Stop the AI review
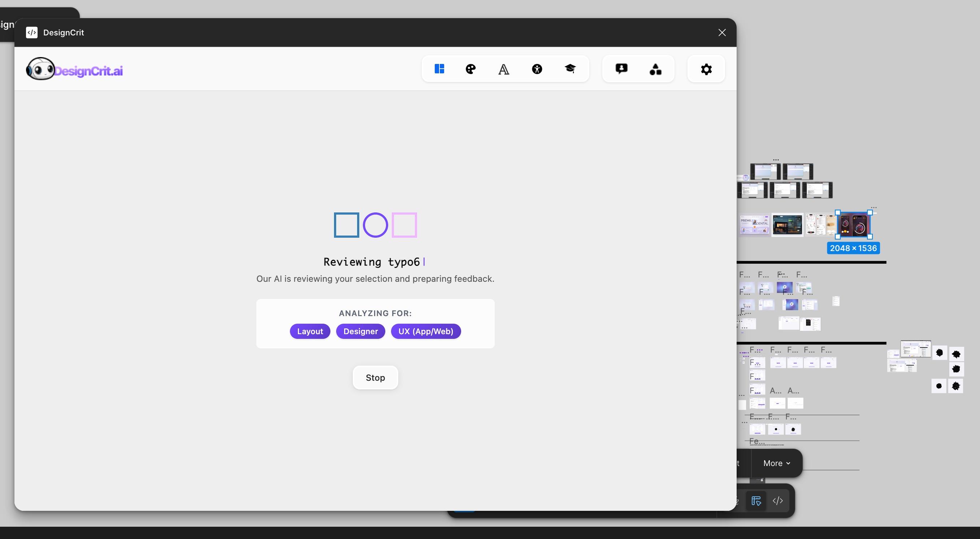This screenshot has width=980, height=539. click(375, 378)
